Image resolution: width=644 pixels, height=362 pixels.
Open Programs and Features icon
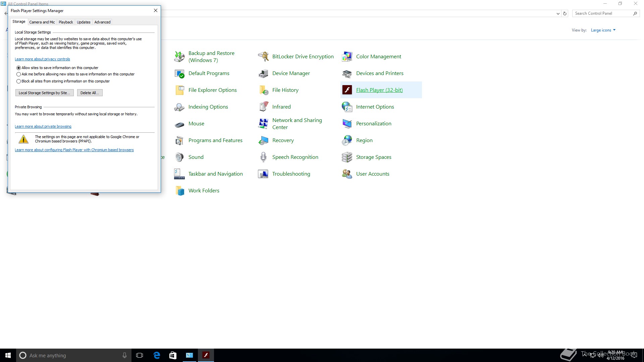pos(179,140)
